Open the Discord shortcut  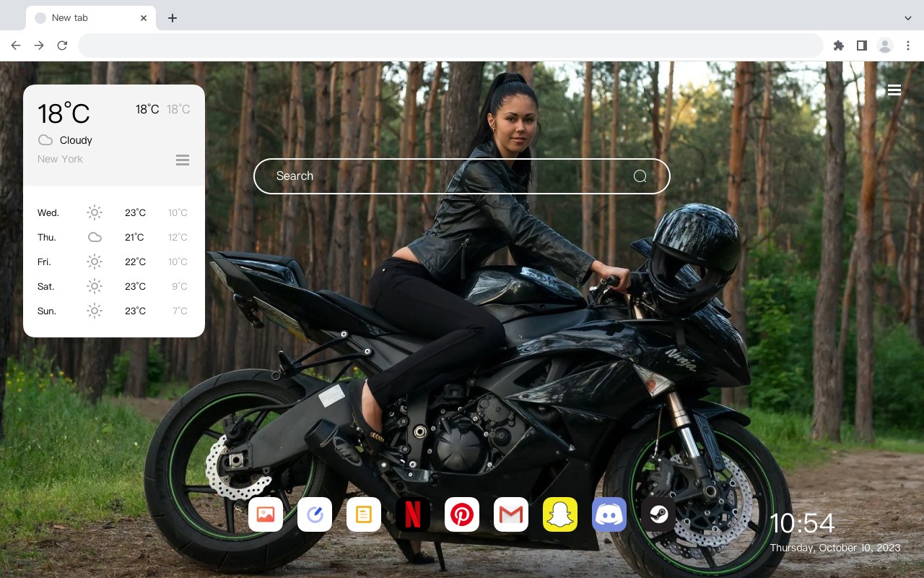click(609, 514)
